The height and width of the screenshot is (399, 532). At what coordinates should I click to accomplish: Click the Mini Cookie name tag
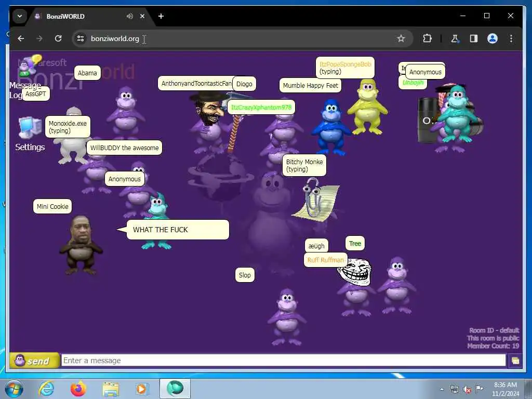click(52, 207)
